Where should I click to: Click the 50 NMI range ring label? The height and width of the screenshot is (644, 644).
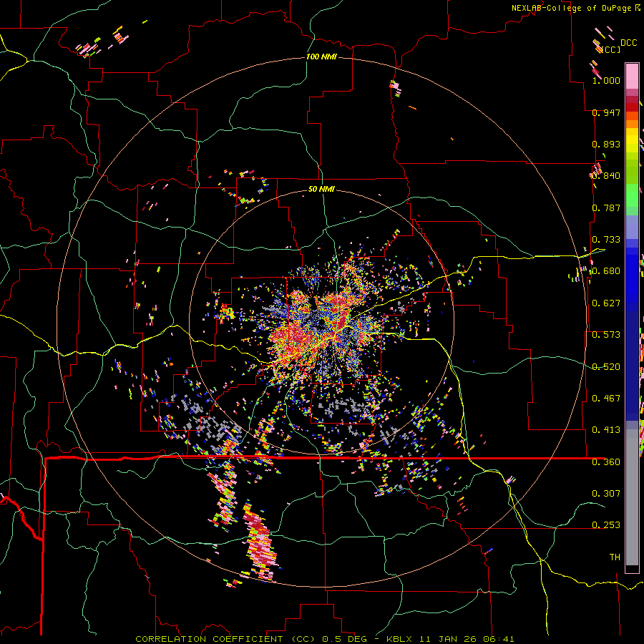tap(321, 189)
